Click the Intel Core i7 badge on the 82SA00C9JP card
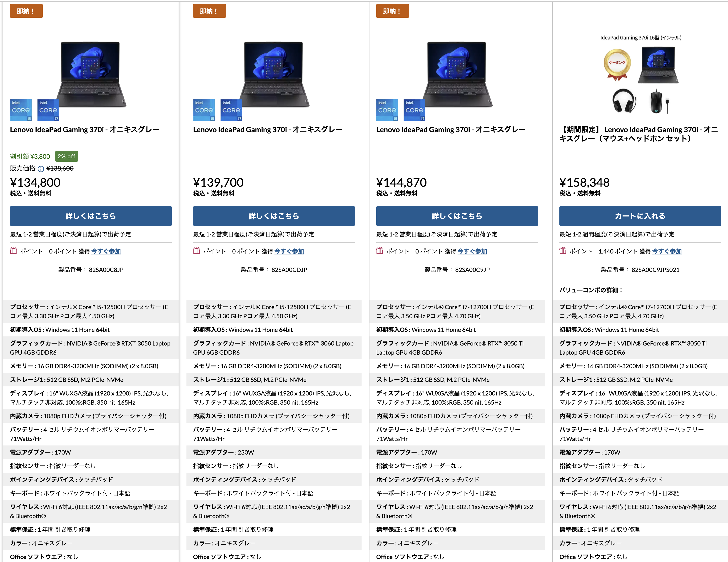728x562 pixels. [x=414, y=110]
